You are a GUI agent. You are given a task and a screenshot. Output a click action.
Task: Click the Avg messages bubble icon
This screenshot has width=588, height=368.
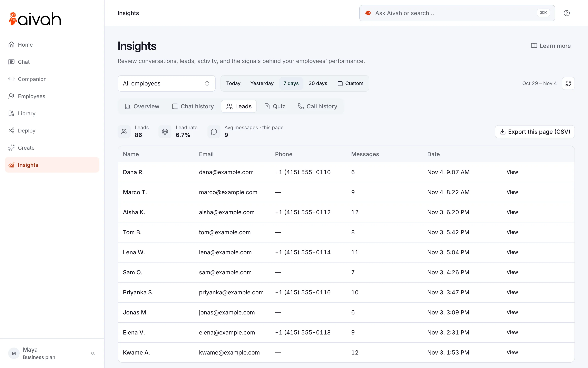tap(214, 132)
